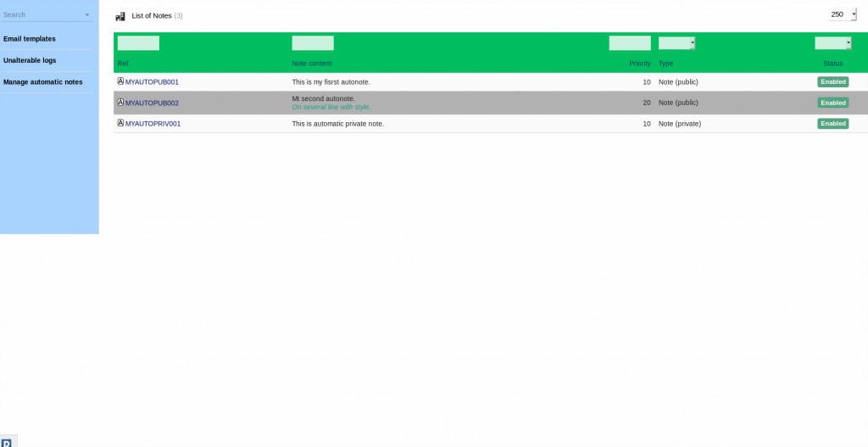Viewport: 868px width, 447px height.
Task: Click the List of Notes title icon
Action: 120,16
